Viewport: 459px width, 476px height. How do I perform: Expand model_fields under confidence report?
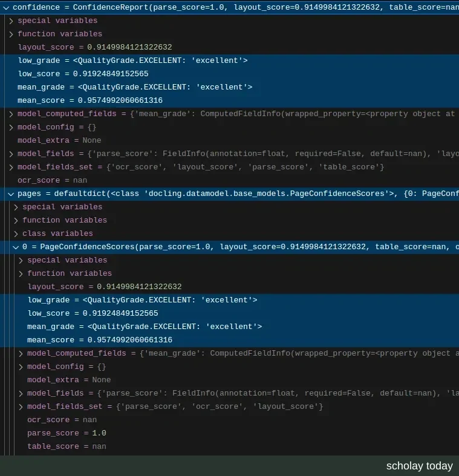coord(11,154)
